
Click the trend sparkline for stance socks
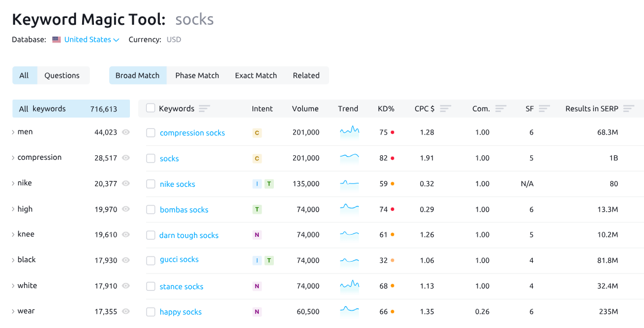(x=349, y=286)
